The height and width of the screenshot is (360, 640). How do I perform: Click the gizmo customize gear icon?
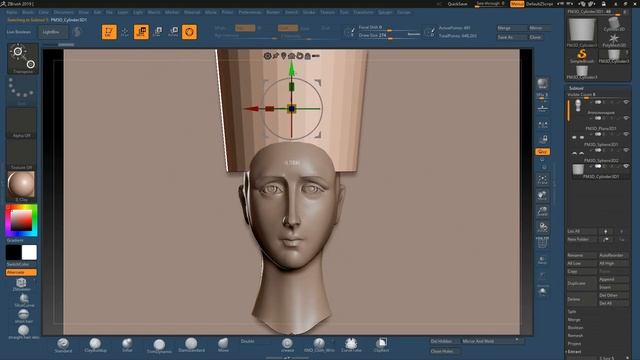(x=267, y=56)
